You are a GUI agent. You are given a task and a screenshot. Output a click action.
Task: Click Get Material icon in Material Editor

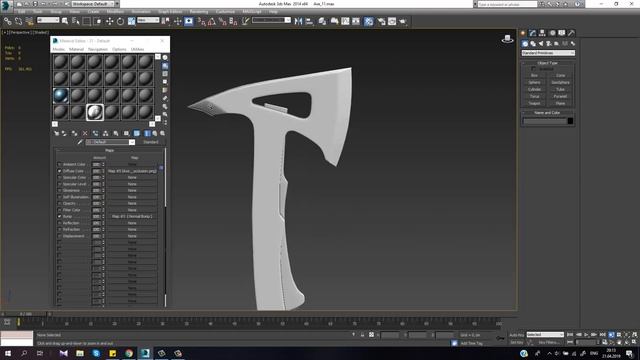click(56, 133)
